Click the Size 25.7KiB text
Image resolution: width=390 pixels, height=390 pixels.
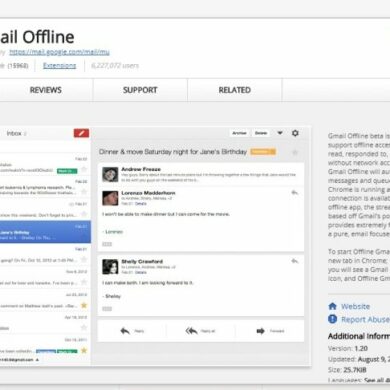tap(347, 370)
